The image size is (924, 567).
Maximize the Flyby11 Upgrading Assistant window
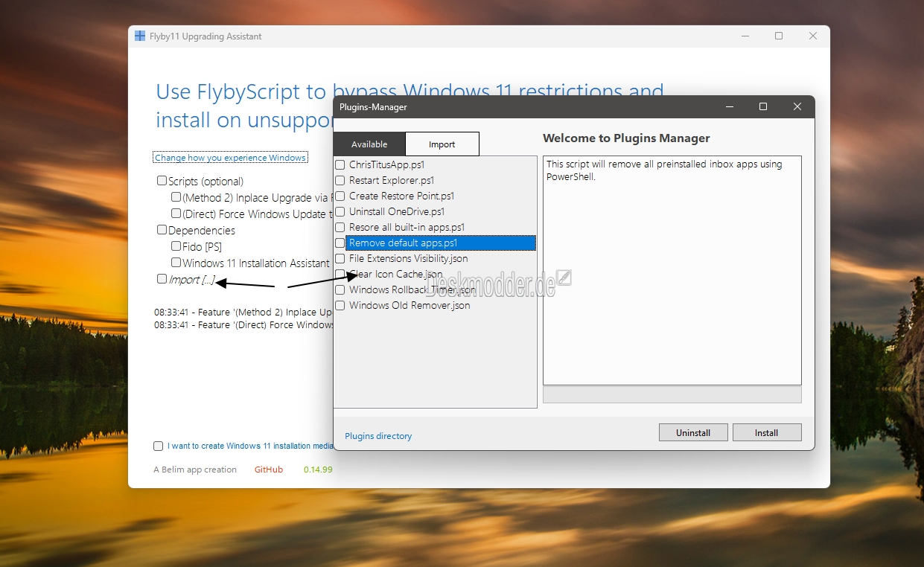pyautogui.click(x=779, y=36)
